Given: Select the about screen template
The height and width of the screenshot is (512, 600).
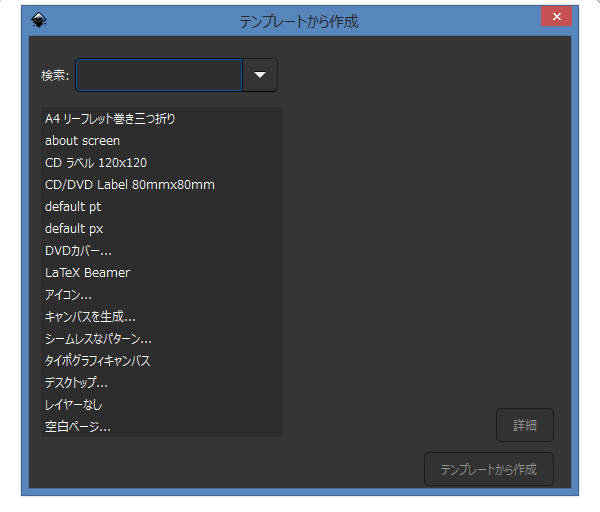Looking at the screenshot, I should pos(161,141).
